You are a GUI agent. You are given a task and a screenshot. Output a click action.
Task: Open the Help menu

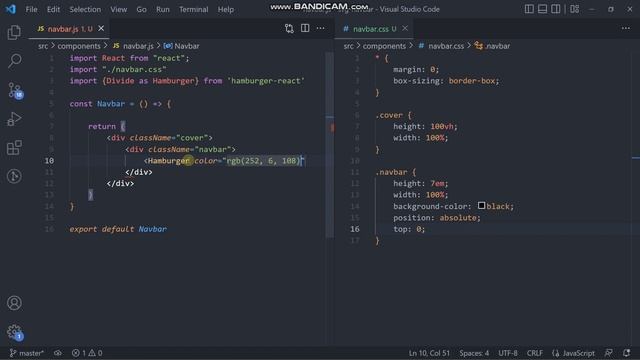[226, 9]
